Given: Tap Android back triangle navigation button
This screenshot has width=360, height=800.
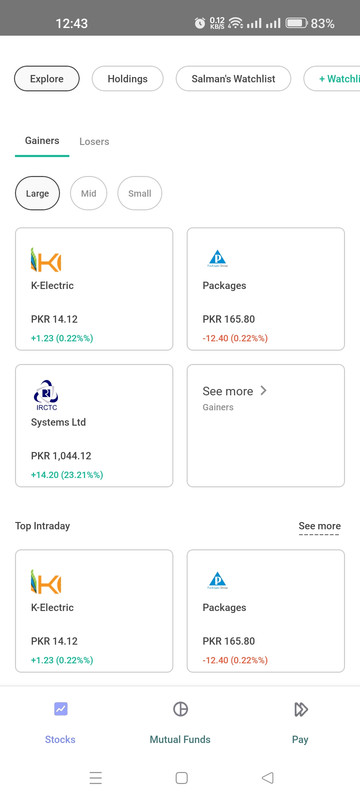Looking at the screenshot, I should point(267,778).
